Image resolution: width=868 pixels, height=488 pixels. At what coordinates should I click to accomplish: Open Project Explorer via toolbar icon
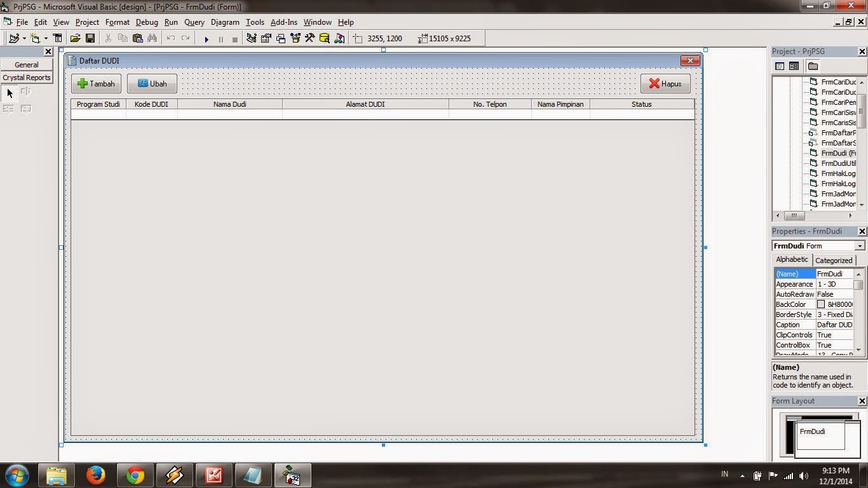coord(252,38)
